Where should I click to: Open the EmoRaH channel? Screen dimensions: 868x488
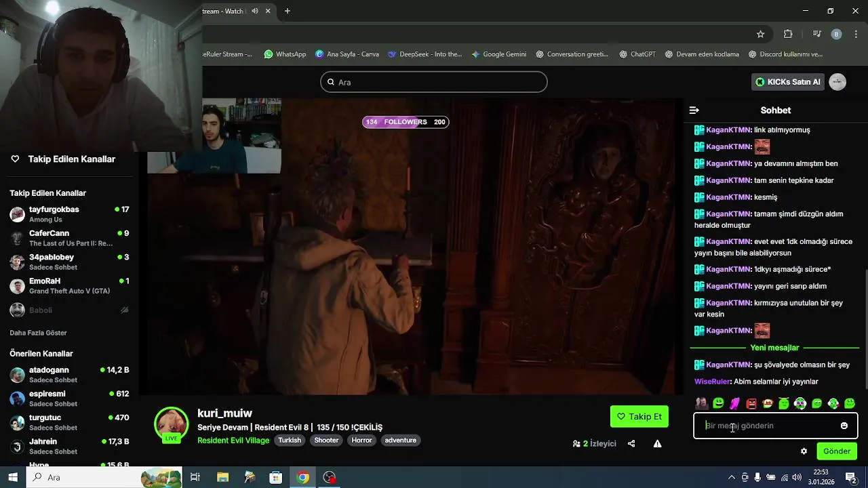[69, 285]
